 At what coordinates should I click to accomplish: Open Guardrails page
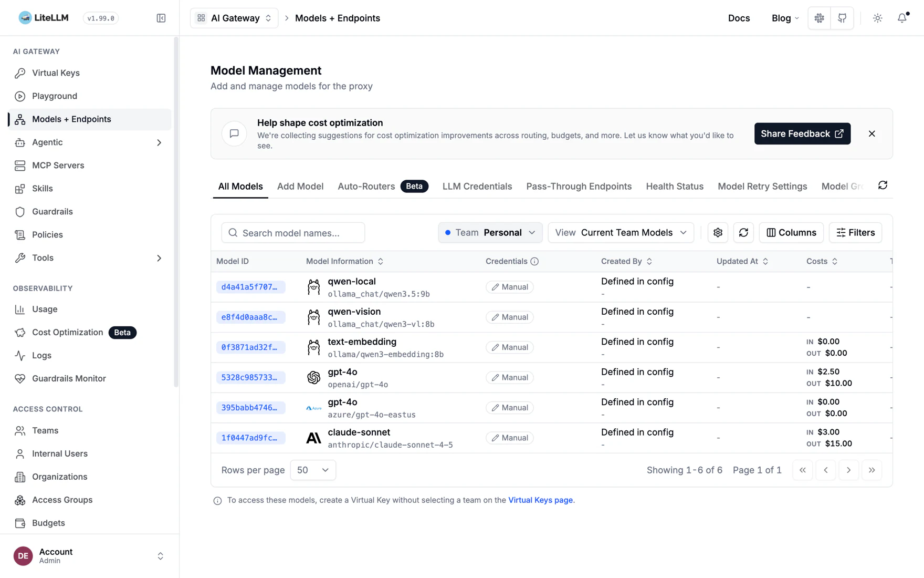90,212
